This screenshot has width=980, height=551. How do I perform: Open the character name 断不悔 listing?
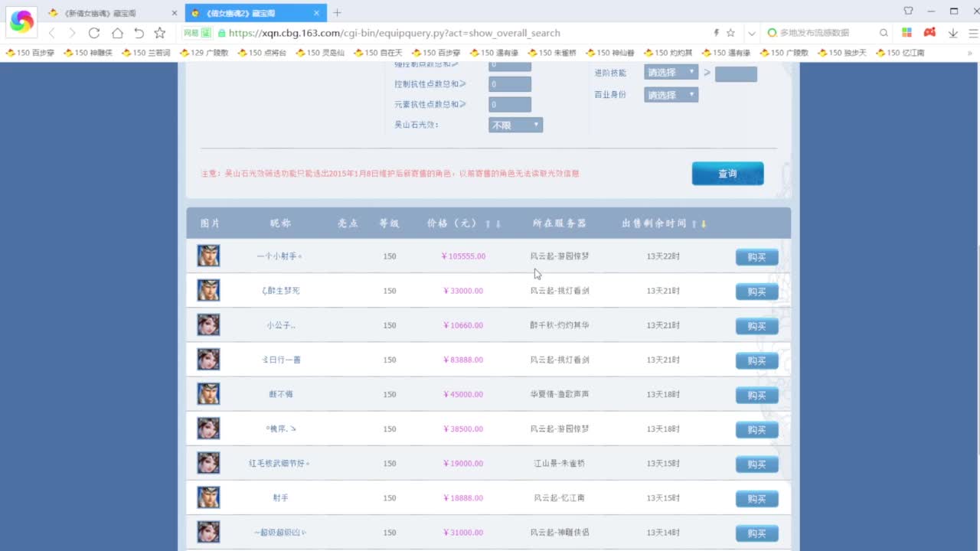pyautogui.click(x=280, y=394)
